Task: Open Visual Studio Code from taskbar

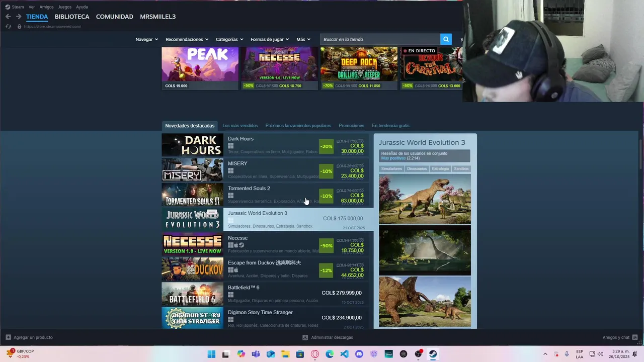Action: pyautogui.click(x=344, y=354)
